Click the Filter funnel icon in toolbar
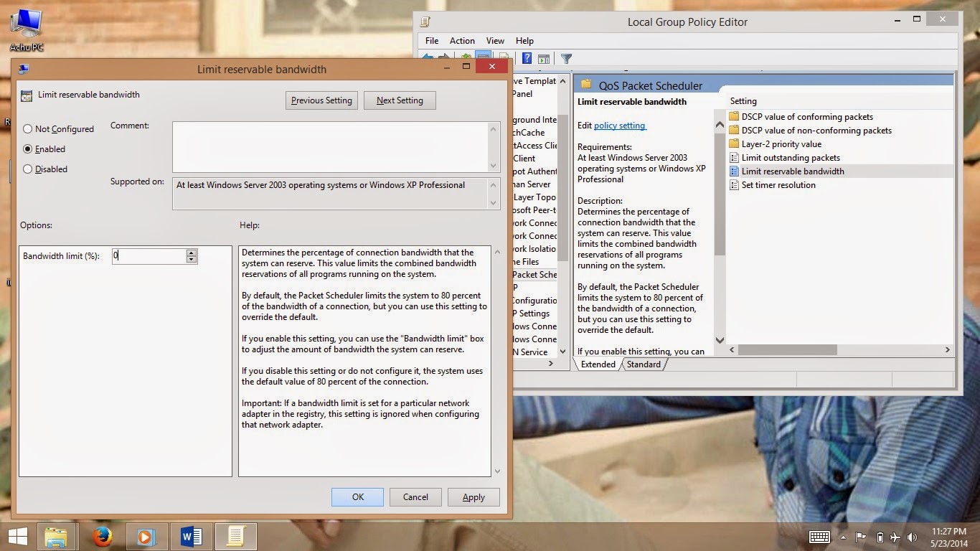 pyautogui.click(x=566, y=59)
